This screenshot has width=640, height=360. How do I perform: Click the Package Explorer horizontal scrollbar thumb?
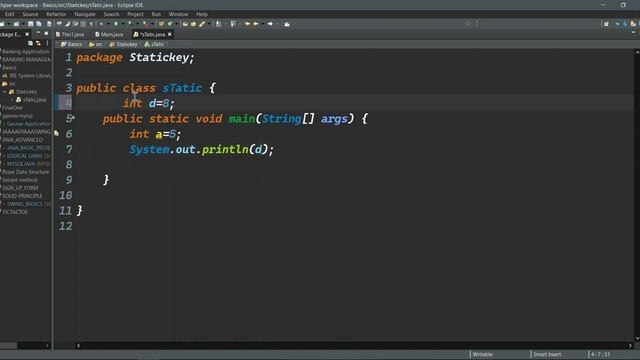pos(9,345)
